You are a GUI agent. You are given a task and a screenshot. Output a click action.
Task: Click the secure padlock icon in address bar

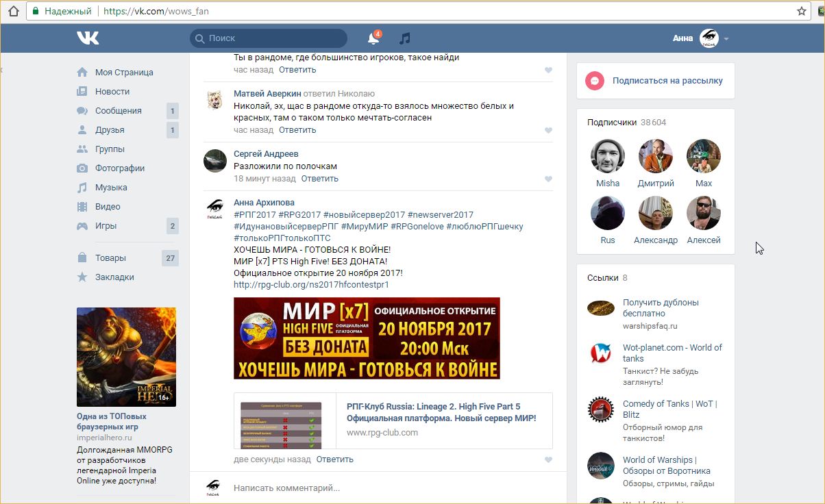coord(36,12)
